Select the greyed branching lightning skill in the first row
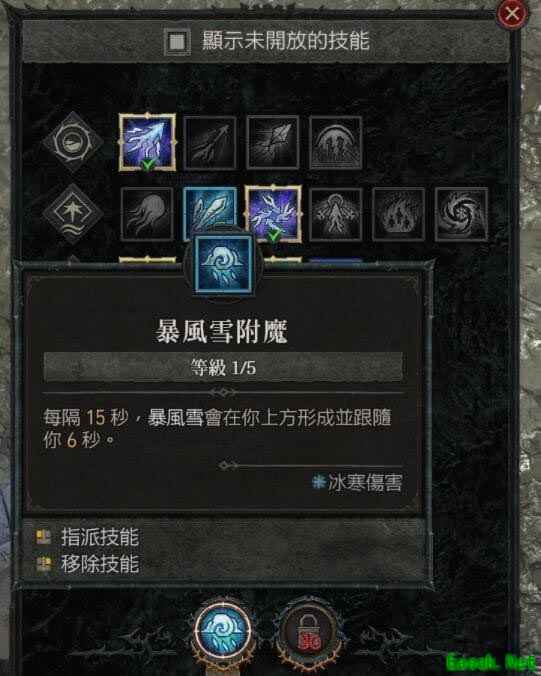This screenshot has height=676, width=541. click(x=210, y=143)
